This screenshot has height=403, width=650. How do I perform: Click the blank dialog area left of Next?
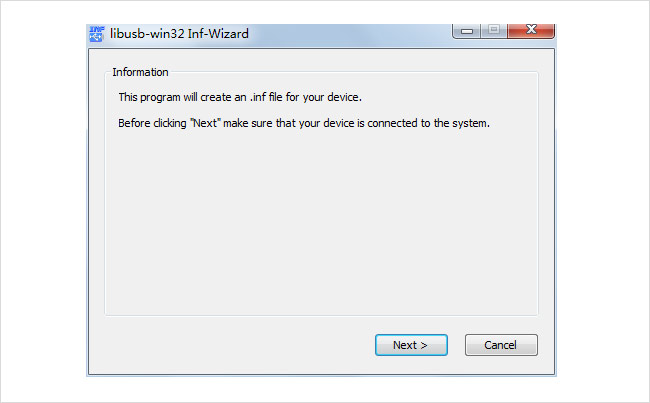coord(232,345)
